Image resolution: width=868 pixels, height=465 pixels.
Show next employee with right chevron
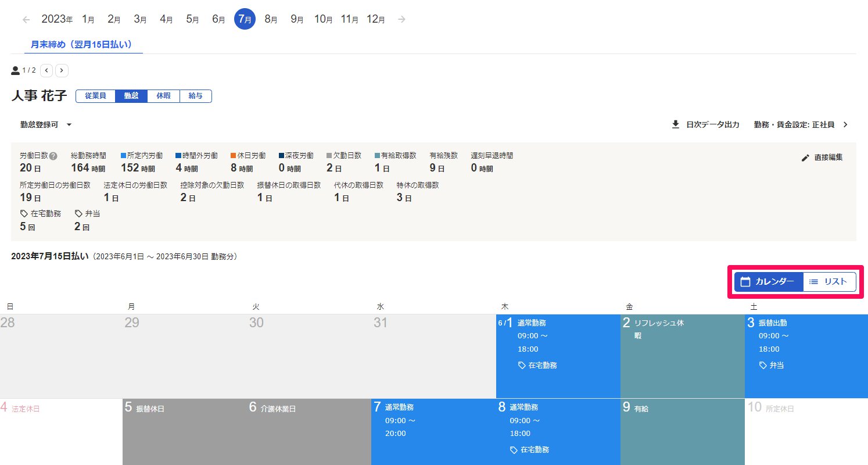tap(62, 70)
